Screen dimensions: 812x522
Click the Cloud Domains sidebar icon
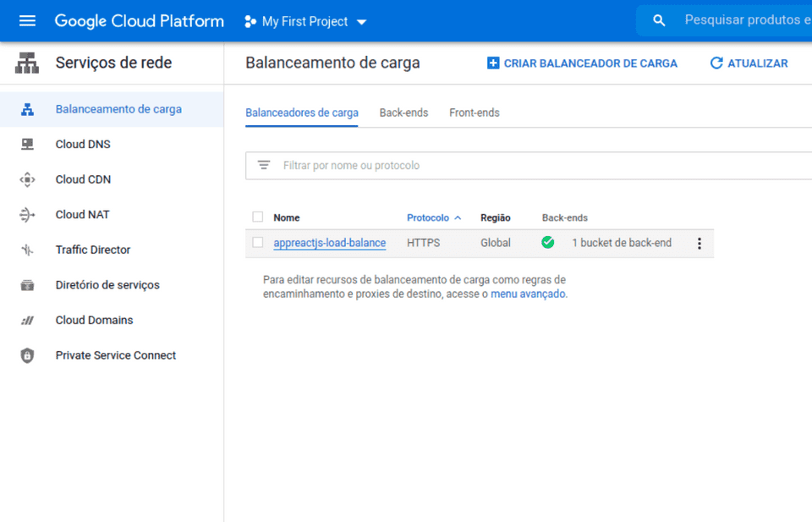pyautogui.click(x=27, y=321)
